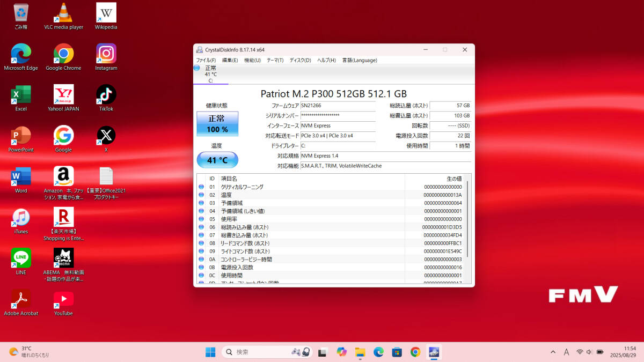
Task: Click the Chrome icon in the taskbar
Action: (415, 352)
